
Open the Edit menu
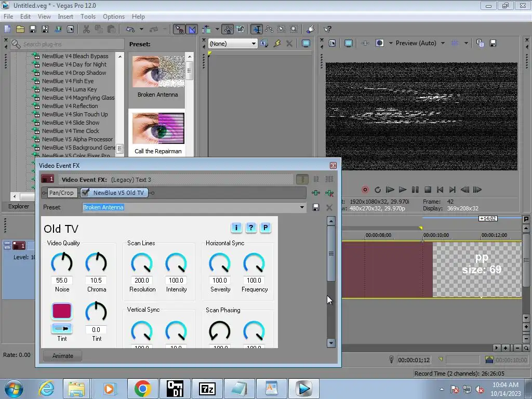click(25, 16)
